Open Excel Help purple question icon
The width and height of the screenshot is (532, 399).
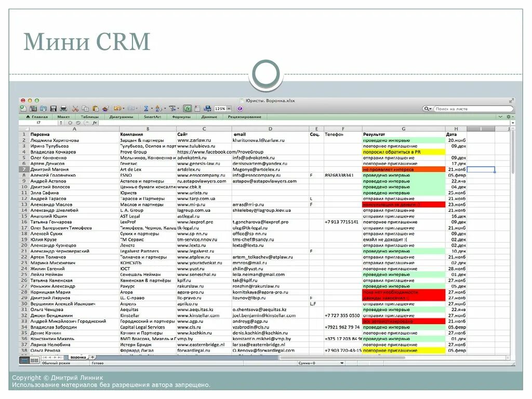pyautogui.click(x=240, y=109)
